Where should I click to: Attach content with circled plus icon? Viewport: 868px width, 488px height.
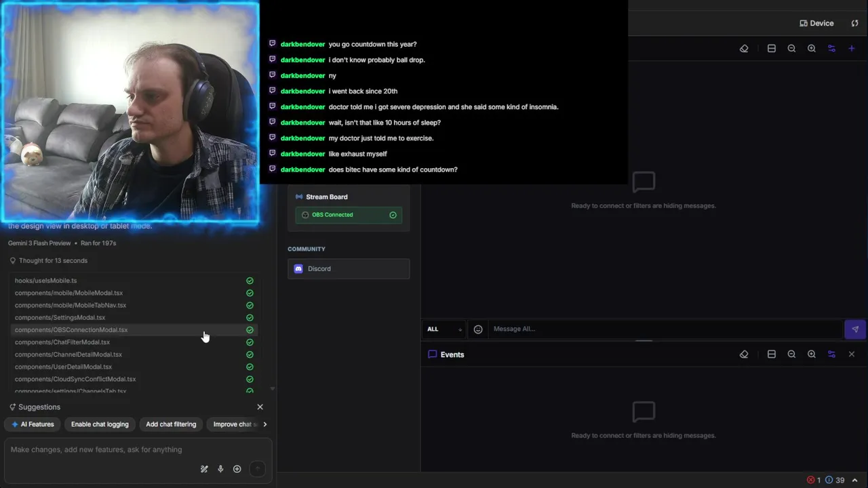click(237, 469)
